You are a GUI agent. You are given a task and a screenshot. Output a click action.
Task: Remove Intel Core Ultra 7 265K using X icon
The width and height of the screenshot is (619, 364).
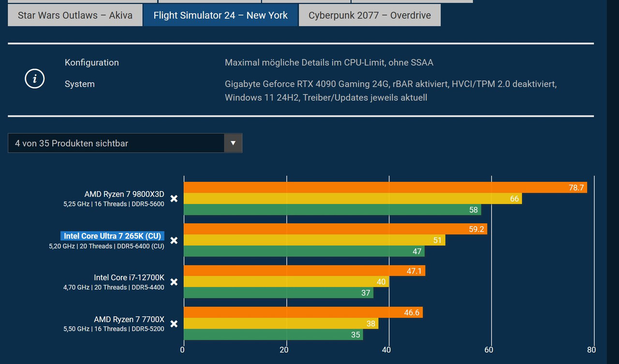pos(174,240)
